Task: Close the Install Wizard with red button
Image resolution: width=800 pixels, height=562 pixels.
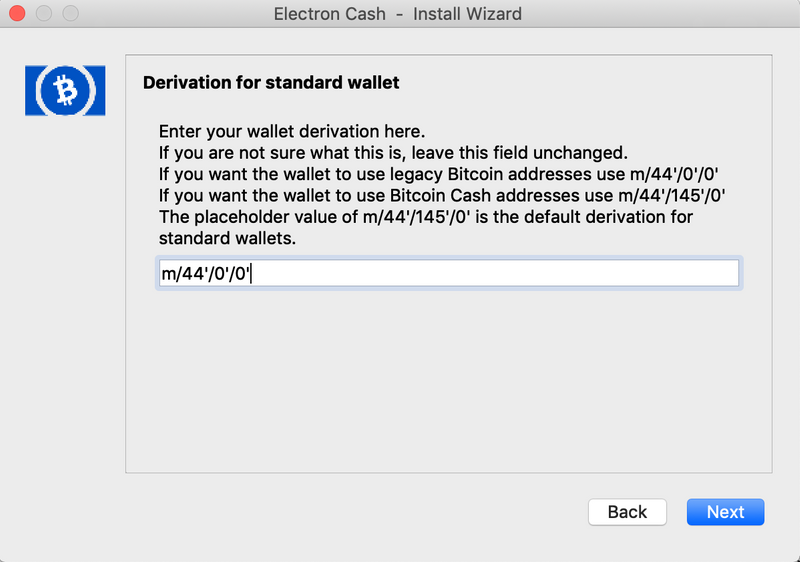Action: (x=17, y=13)
